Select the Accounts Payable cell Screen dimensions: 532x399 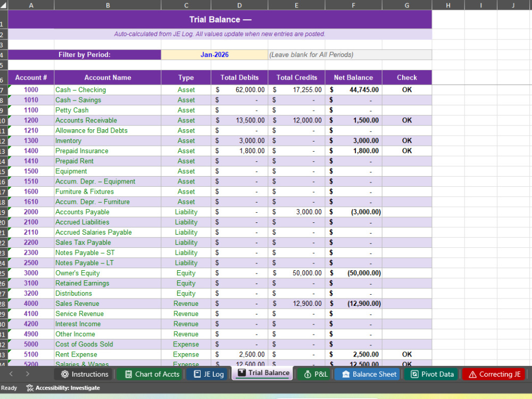pyautogui.click(x=107, y=212)
